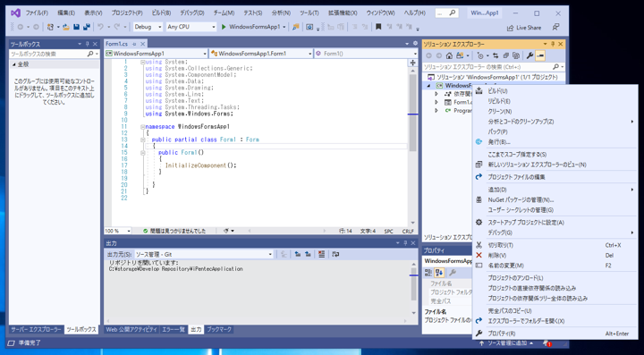
Task: Click the Undo arrow in toolbar
Action: [100, 27]
